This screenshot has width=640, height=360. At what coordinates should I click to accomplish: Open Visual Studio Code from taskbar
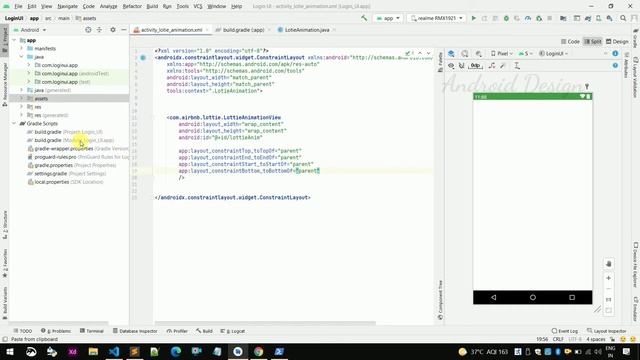pos(114,351)
